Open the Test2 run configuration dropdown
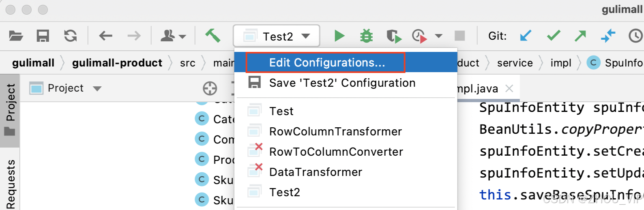 click(x=277, y=36)
